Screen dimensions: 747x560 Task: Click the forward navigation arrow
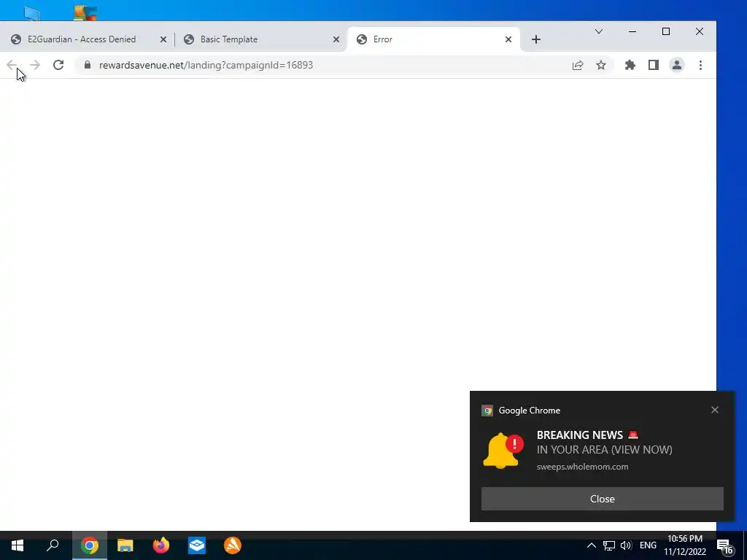[35, 65]
